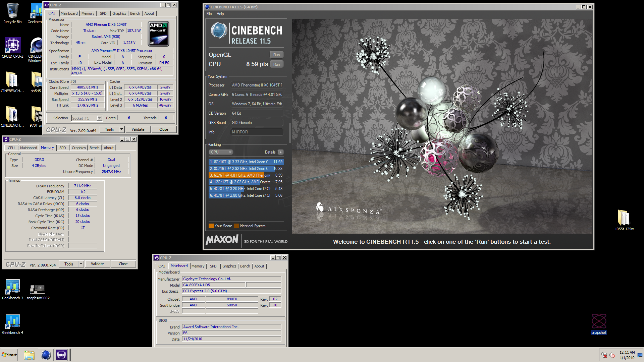Image resolution: width=644 pixels, height=362 pixels.
Task: Select ranking row 4C/8T @ 3.20 GHz
Action: coord(246,189)
